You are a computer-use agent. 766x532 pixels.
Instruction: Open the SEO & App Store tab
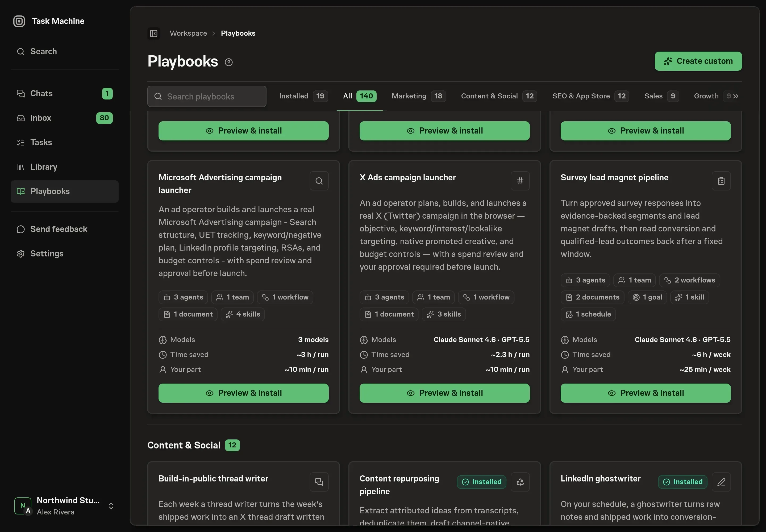click(x=590, y=96)
